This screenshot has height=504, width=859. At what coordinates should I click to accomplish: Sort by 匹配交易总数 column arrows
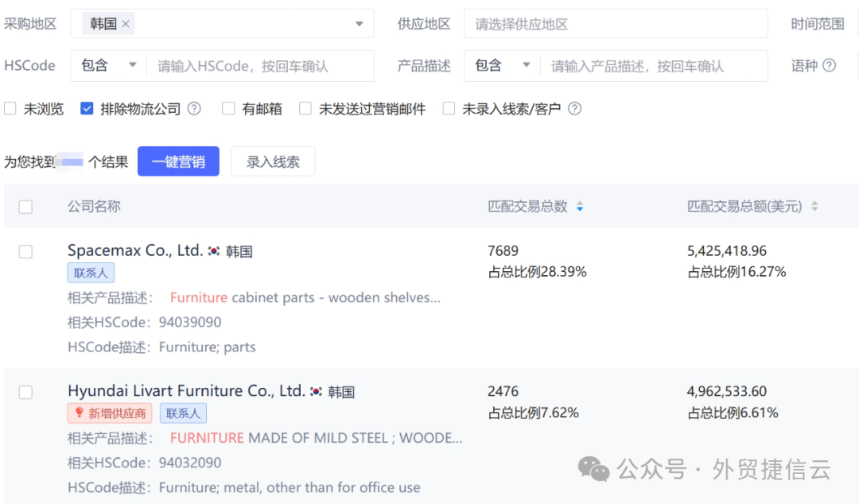(580, 207)
